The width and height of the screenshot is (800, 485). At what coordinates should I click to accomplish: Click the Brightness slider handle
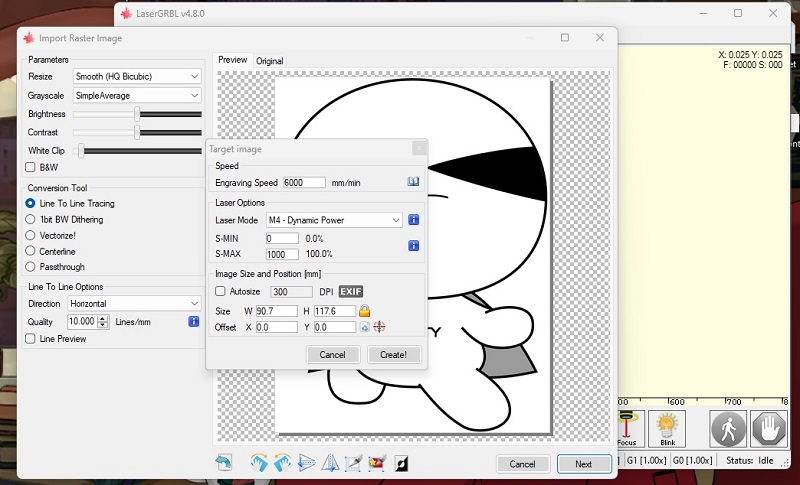click(x=138, y=114)
